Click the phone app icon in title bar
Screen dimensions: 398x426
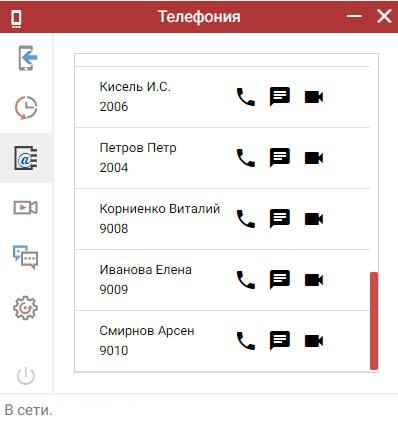click(16, 18)
